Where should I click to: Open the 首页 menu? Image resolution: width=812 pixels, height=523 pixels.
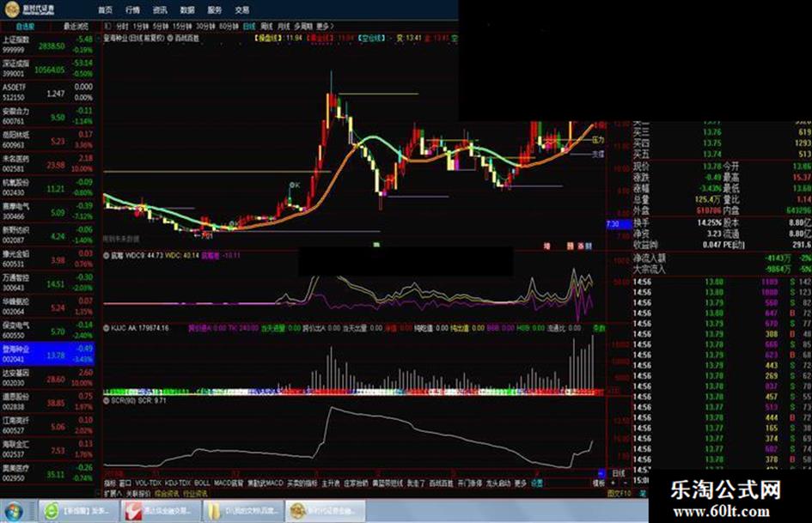(105, 9)
